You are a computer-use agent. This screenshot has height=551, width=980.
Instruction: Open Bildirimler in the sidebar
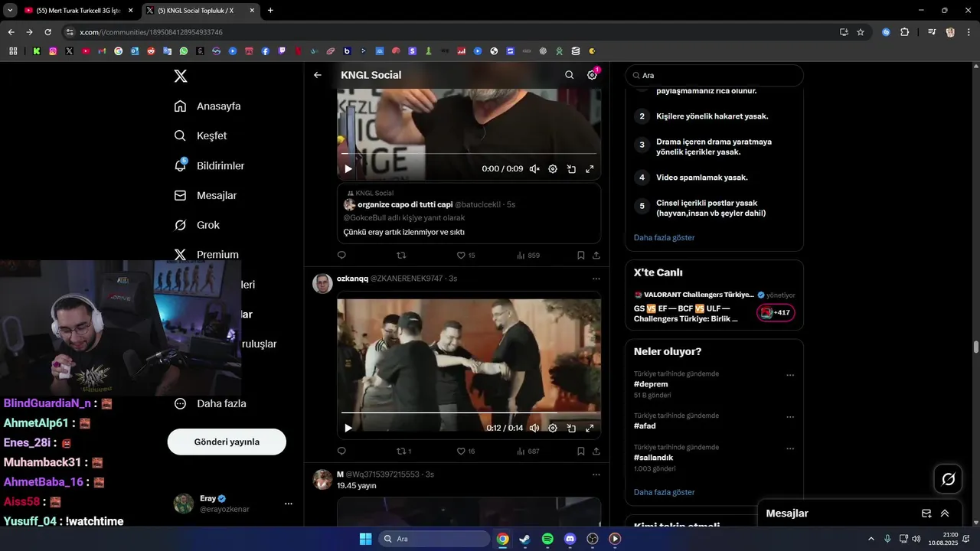click(x=209, y=165)
